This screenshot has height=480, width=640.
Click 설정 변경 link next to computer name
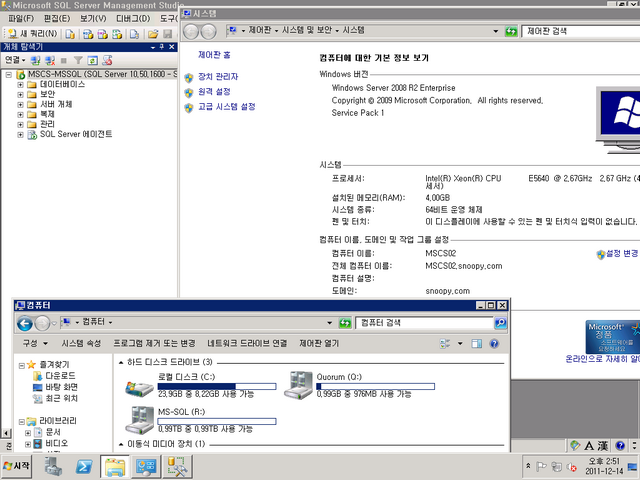point(622,253)
